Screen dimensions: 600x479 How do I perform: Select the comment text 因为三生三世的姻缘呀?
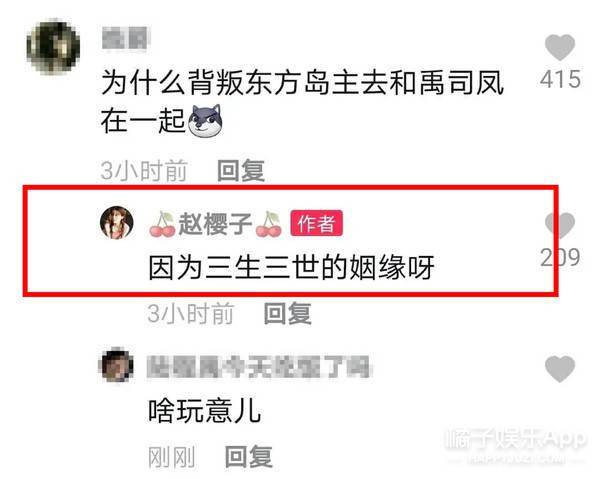[x=291, y=267]
